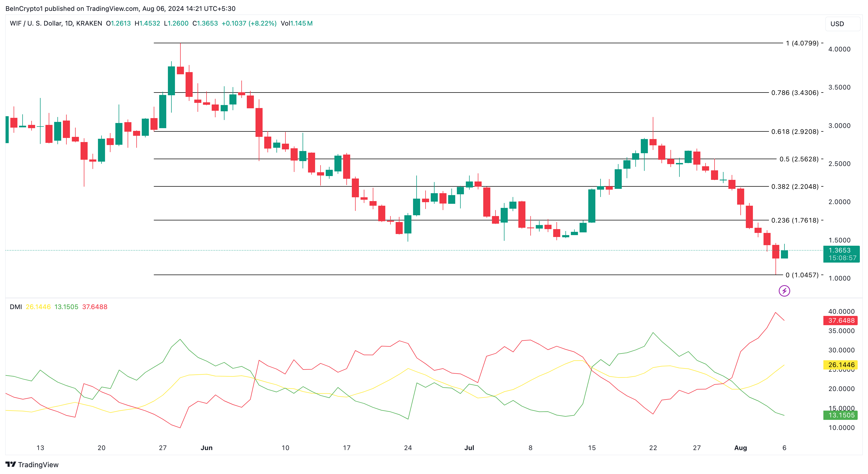The height and width of the screenshot is (474, 868).
Task: Click the volume value 1.145 M
Action: 301,23
